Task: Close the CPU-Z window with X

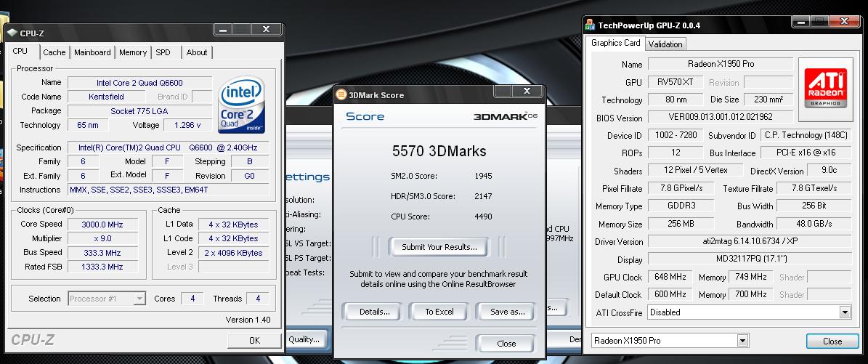Action: click(x=266, y=29)
